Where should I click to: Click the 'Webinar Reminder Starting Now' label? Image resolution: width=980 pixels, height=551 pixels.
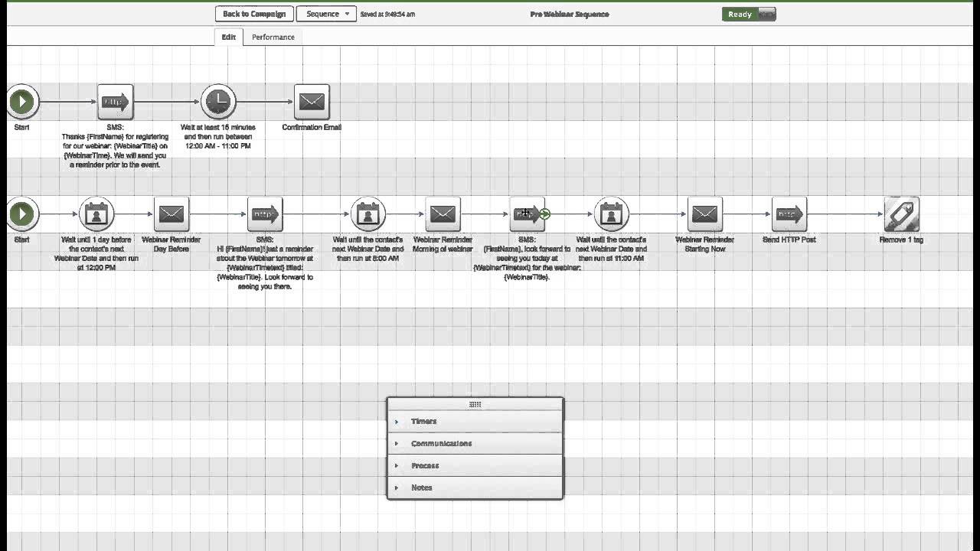[704, 244]
